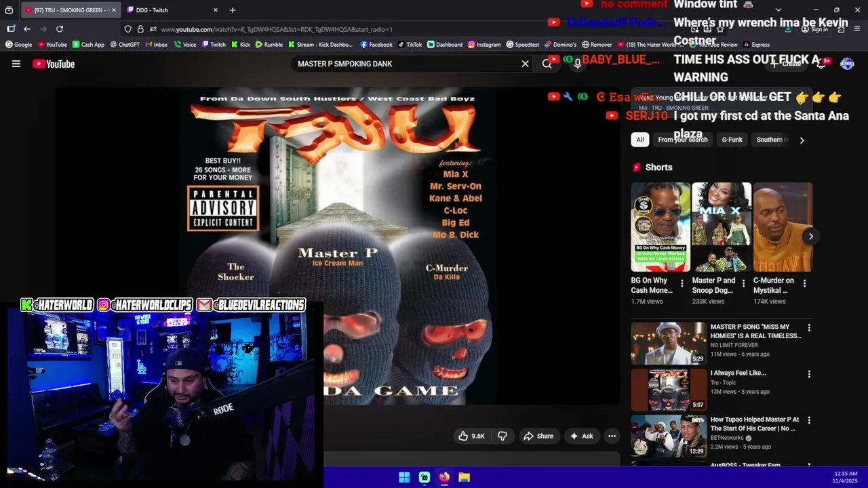Open options for MISS MY HOMIES video
This screenshot has height=488, width=868.
tap(808, 328)
